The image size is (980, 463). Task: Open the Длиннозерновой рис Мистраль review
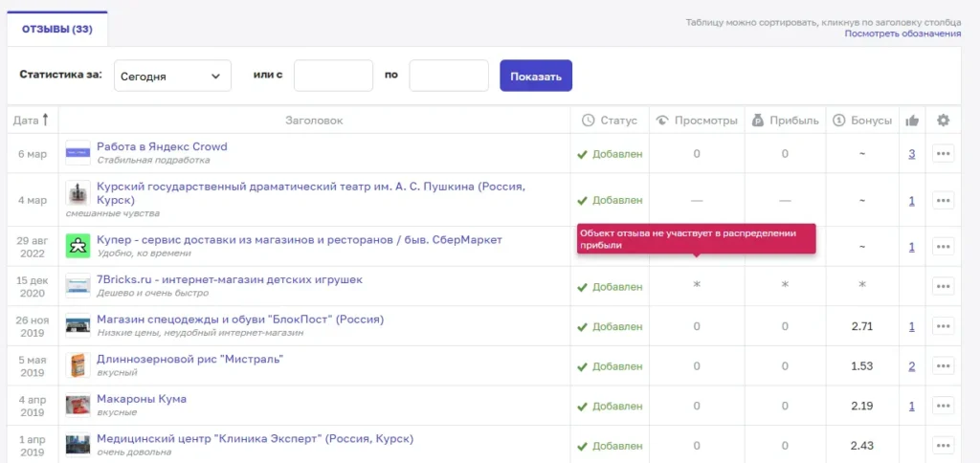[x=190, y=360]
